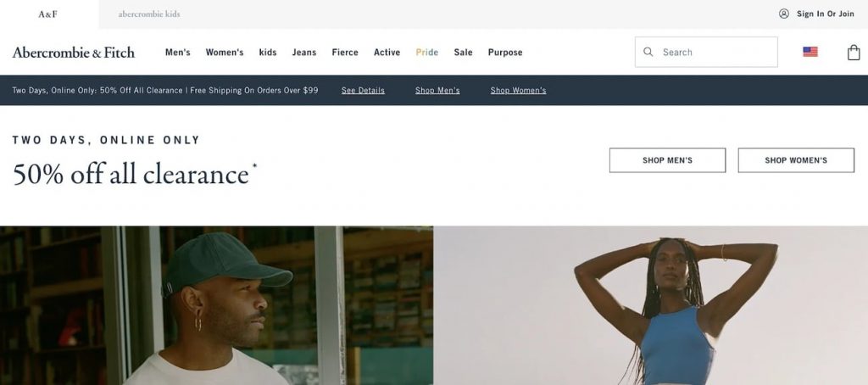Viewport: 868px width, 385px height.
Task: Open the Pride menu
Action: click(x=427, y=52)
